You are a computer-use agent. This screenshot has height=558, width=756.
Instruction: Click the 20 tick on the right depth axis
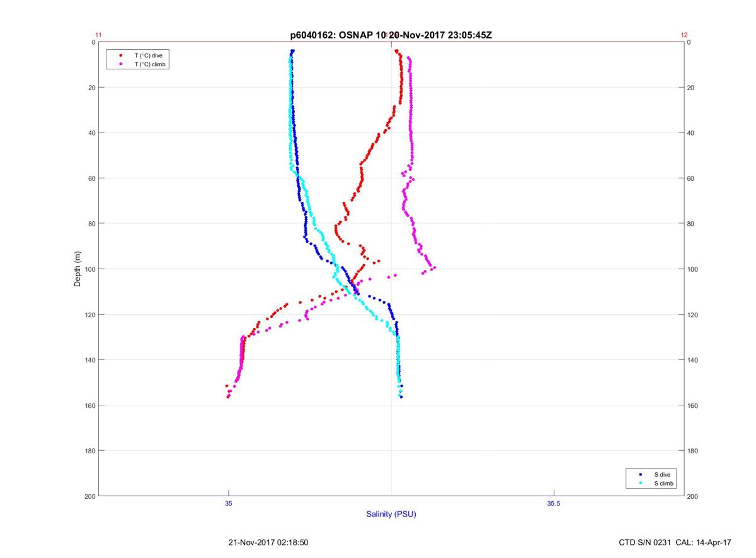pyautogui.click(x=690, y=88)
